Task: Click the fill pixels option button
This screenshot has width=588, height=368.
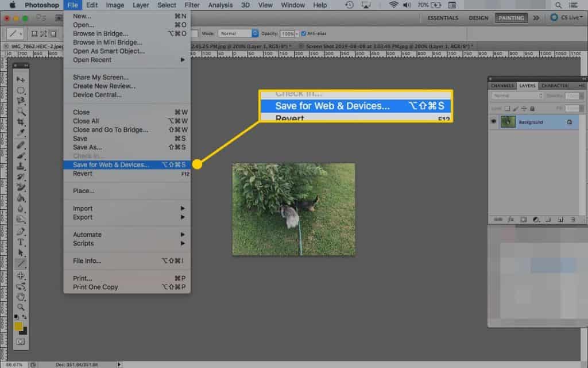Action: coord(53,34)
